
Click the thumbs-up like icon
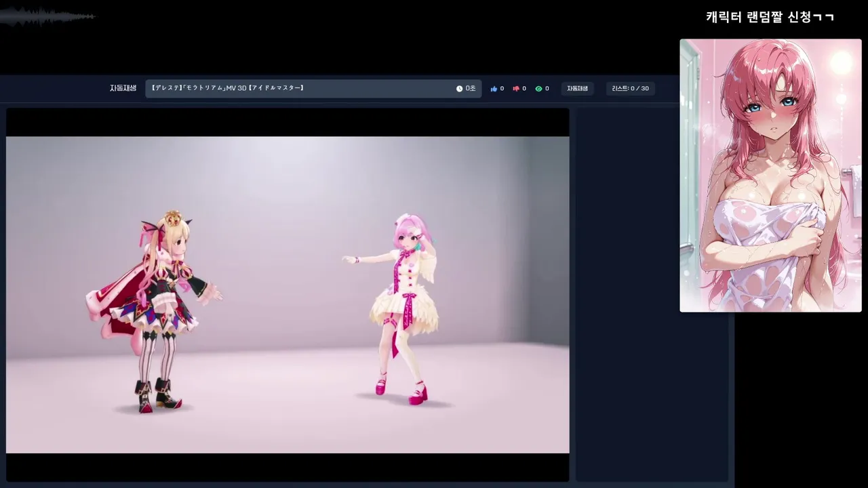(x=494, y=89)
